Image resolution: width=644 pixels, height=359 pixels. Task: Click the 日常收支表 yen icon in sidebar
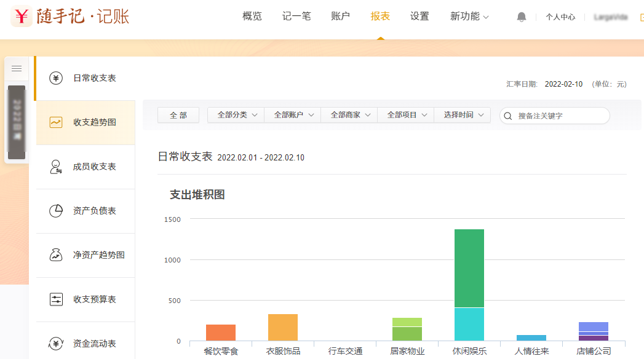pos(56,78)
